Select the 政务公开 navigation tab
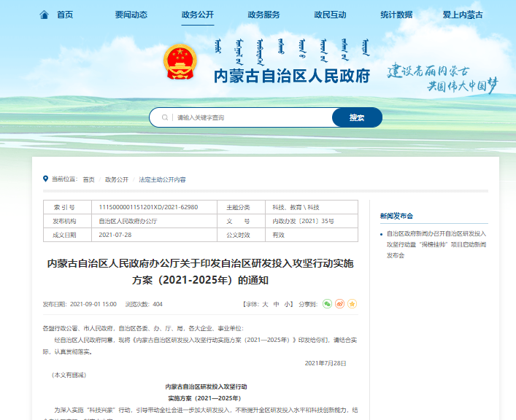This screenshot has height=420, width=516. (x=198, y=15)
